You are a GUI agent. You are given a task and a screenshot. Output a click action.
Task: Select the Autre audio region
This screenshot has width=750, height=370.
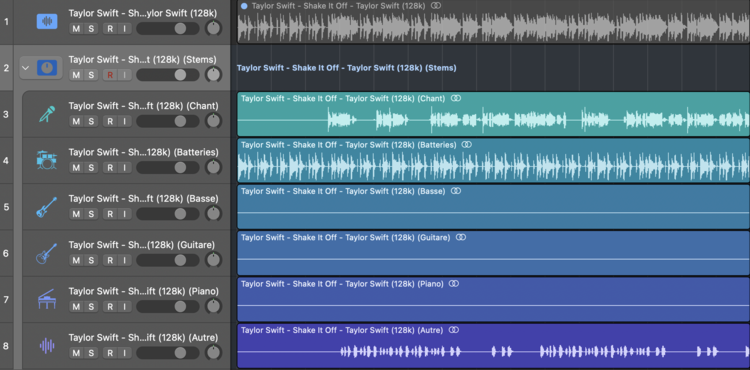tap(493, 346)
